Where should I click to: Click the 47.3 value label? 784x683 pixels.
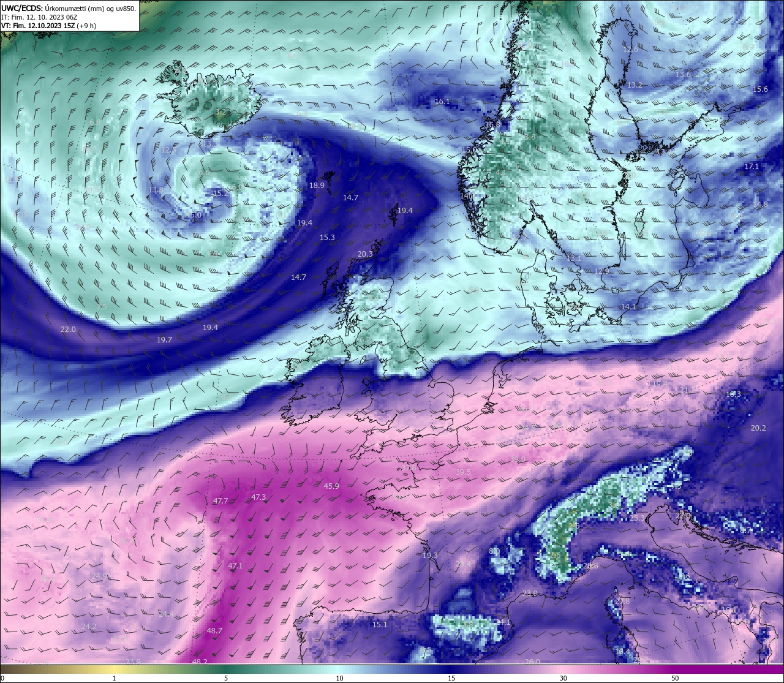(x=258, y=497)
